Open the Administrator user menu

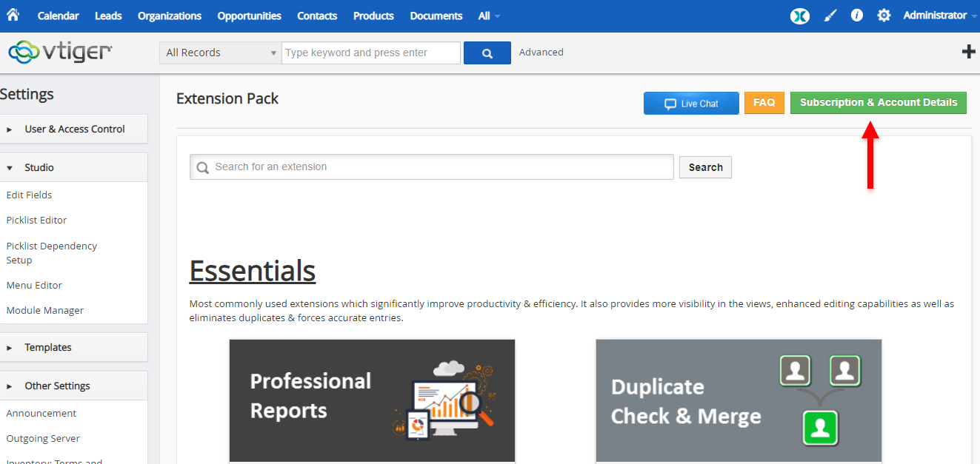(939, 16)
